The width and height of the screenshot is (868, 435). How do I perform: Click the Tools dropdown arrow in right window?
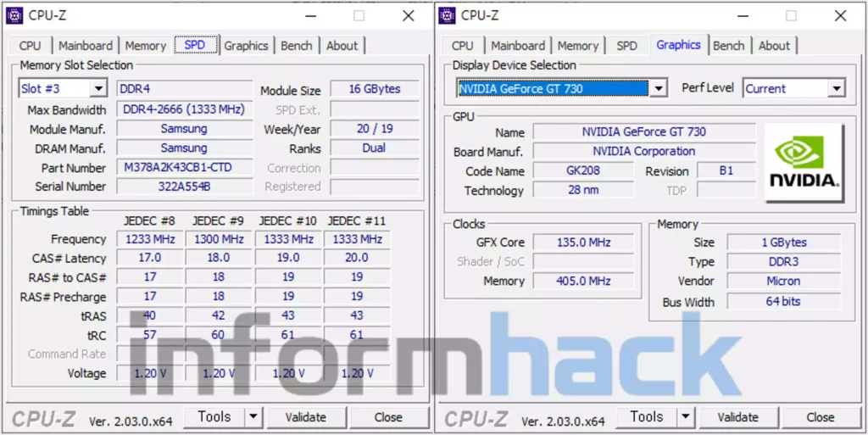686,416
